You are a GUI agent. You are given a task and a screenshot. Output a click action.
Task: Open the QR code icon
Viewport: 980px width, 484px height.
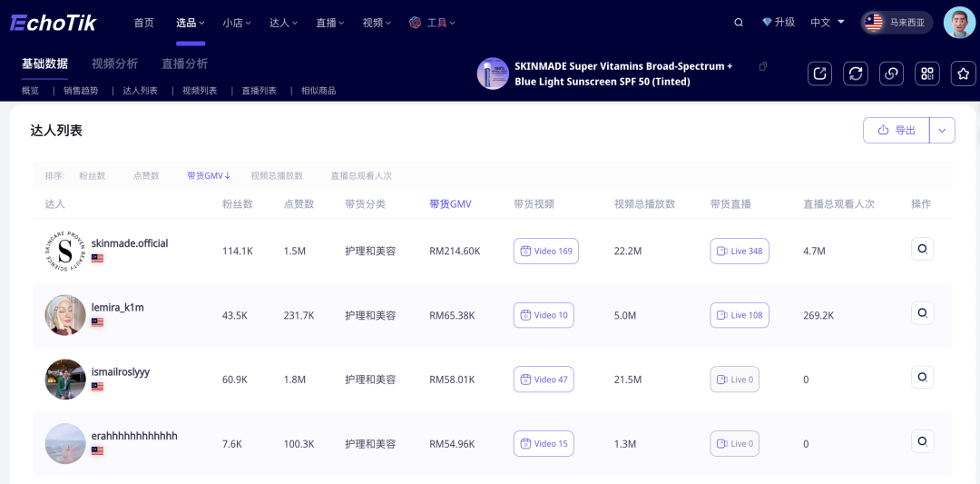(926, 74)
